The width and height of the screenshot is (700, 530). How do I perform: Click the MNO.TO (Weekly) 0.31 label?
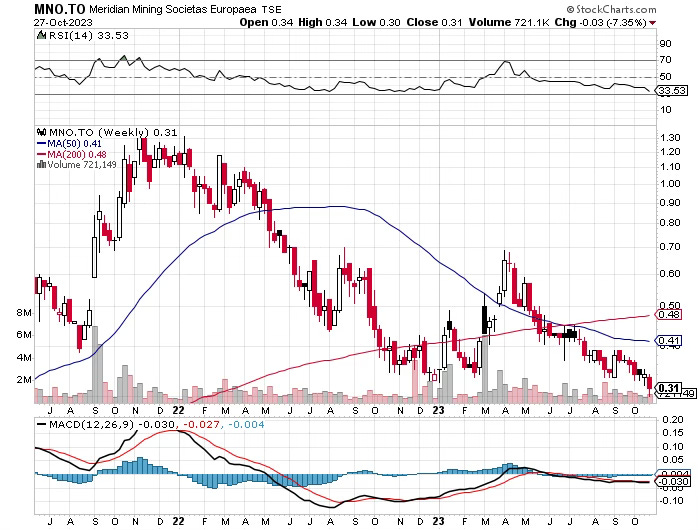113,132
